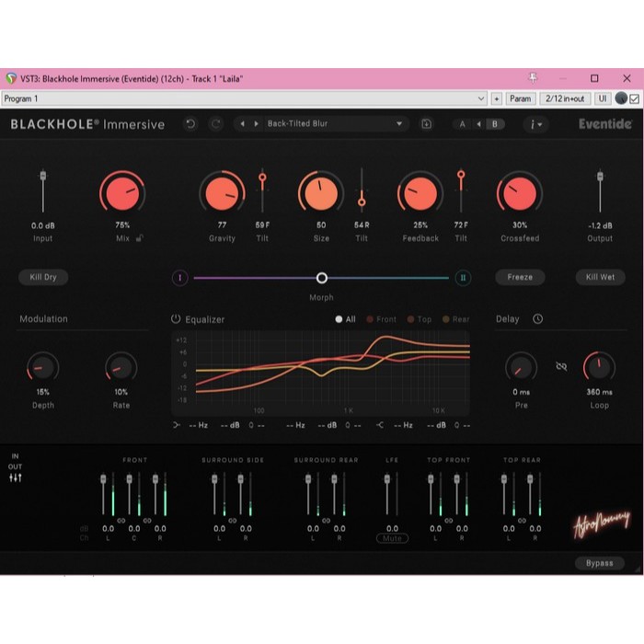This screenshot has width=644, height=644.
Task: Open the Program 1 preset dropdown
Action: [x=245, y=98]
